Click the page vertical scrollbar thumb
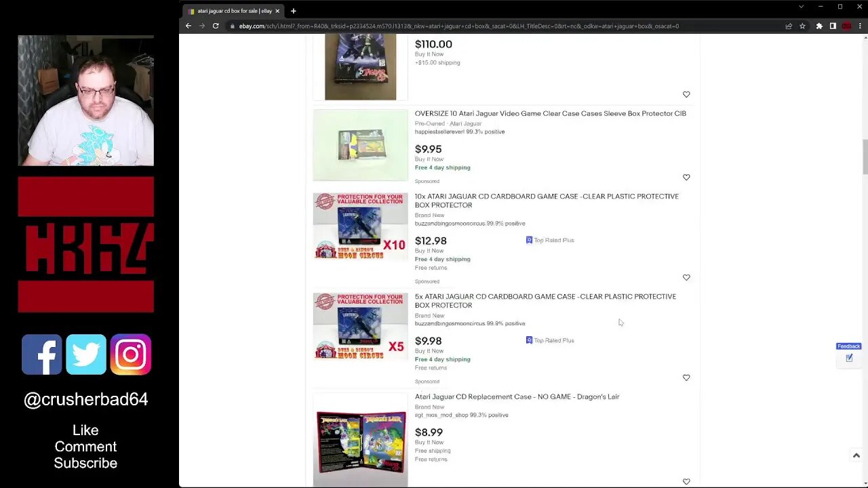 tap(865, 157)
